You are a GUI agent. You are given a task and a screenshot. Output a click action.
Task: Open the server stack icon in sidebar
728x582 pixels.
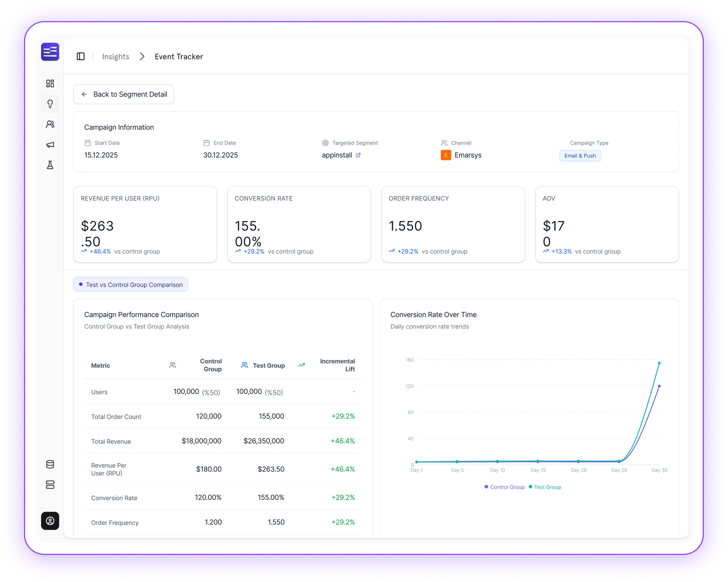tap(50, 485)
